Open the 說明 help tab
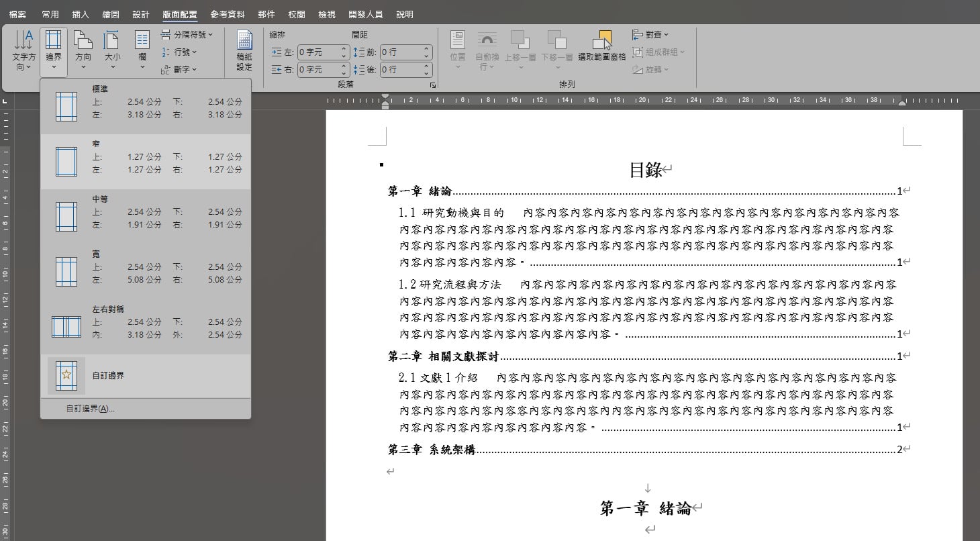980x541 pixels. pos(405,14)
